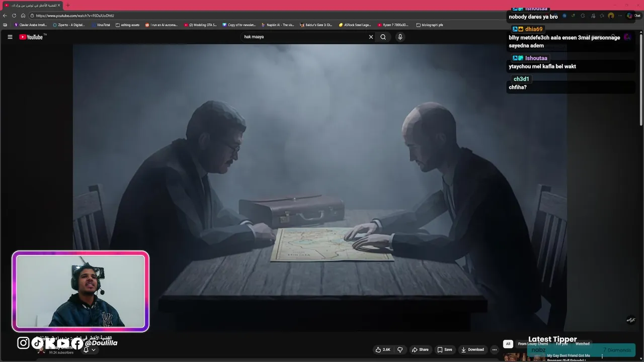
Task: Open the leftmost bookmarks bar icon
Action: [5, 25]
